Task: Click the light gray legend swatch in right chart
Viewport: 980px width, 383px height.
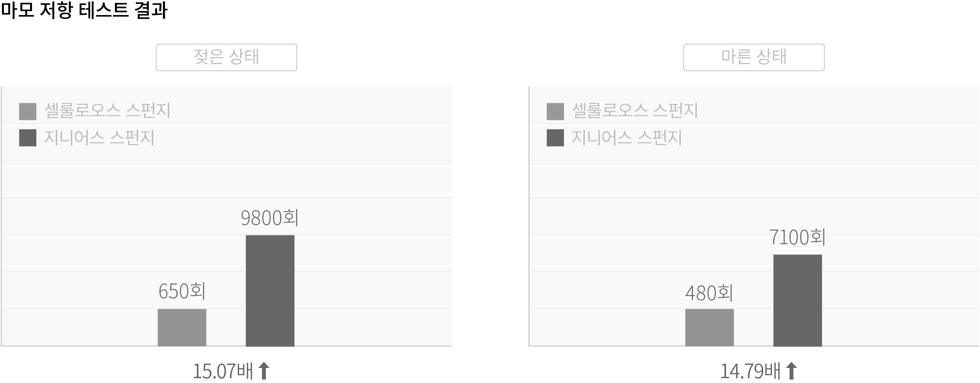Action: click(555, 111)
